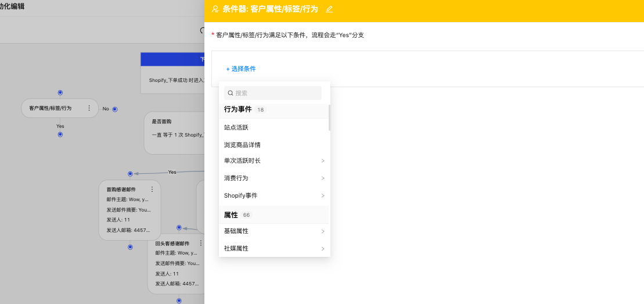The width and height of the screenshot is (644, 304).
Task: Click the condition title 条件器: 客户属性/标签/行为
Action: (x=270, y=9)
